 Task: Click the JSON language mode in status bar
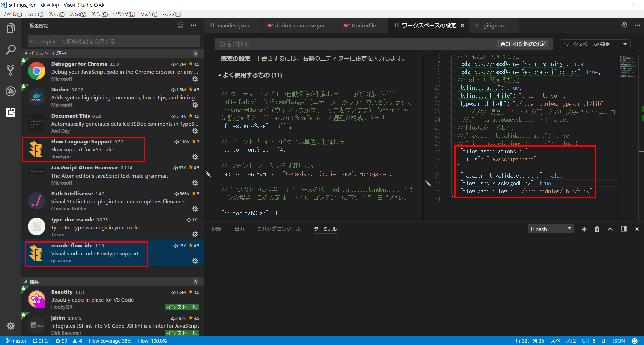(x=619, y=341)
